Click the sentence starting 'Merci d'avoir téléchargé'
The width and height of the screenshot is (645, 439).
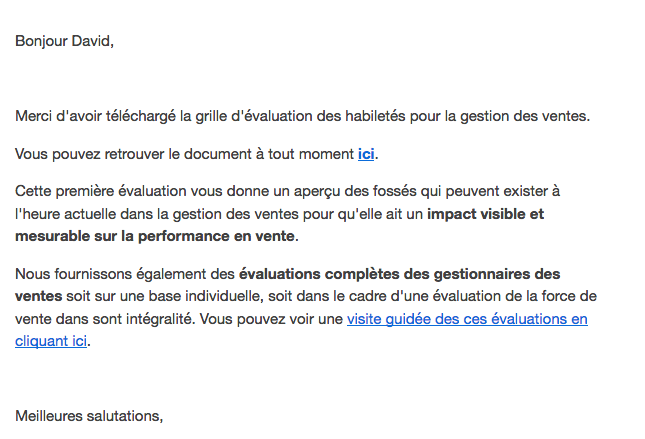point(302,116)
